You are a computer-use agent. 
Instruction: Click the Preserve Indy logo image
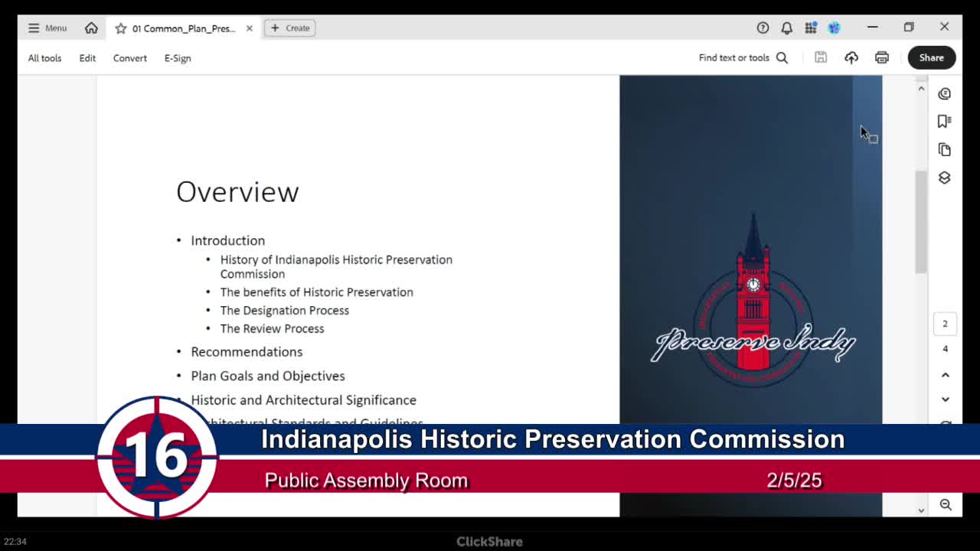click(753, 300)
